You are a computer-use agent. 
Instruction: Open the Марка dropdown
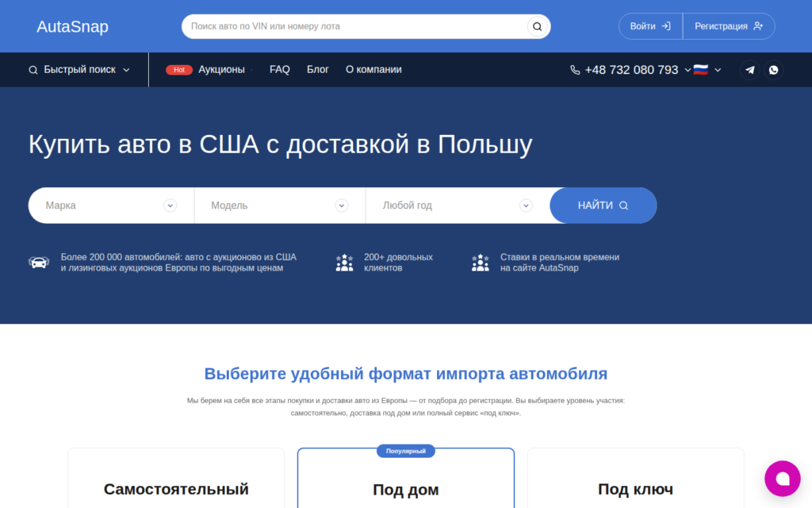pyautogui.click(x=111, y=206)
